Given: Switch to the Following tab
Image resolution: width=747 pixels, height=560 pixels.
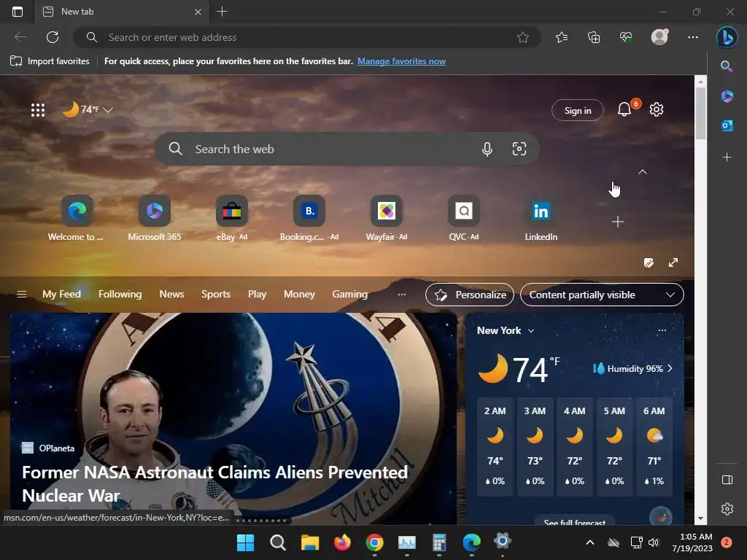Looking at the screenshot, I should point(120,295).
